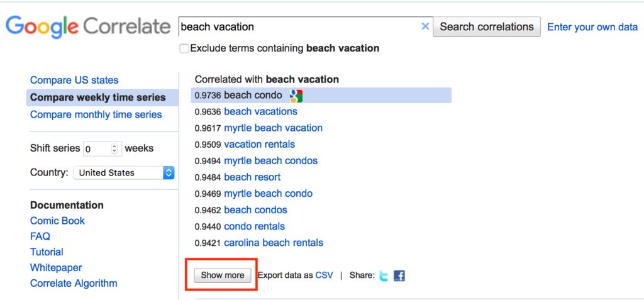Viewport: 644px width, 300px height.
Task: Open the Comic Book documentation link
Action: point(57,221)
